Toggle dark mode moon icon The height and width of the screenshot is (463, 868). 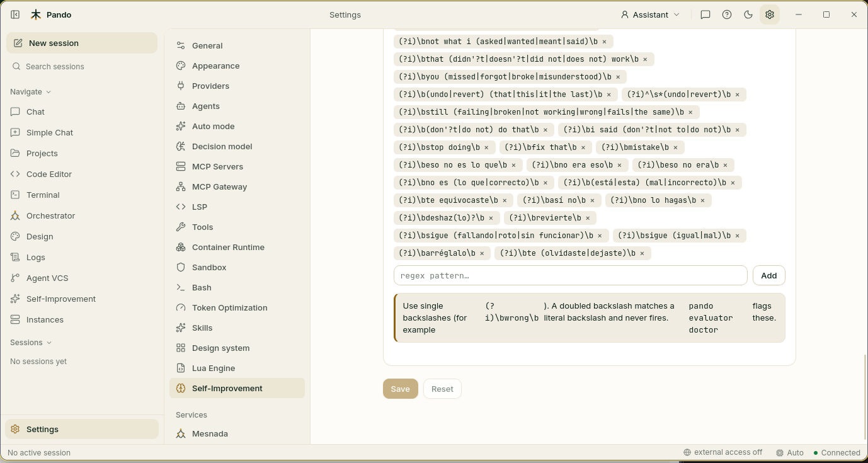point(748,14)
